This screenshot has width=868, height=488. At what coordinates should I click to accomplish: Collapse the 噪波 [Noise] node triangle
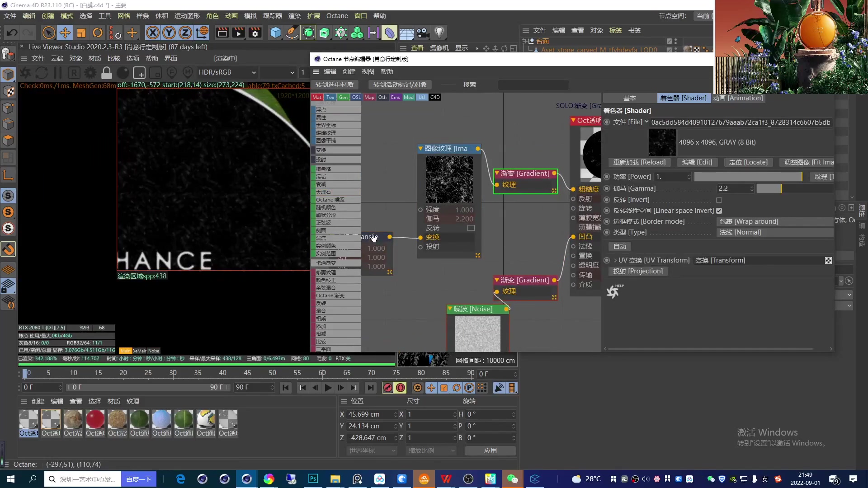(x=450, y=309)
